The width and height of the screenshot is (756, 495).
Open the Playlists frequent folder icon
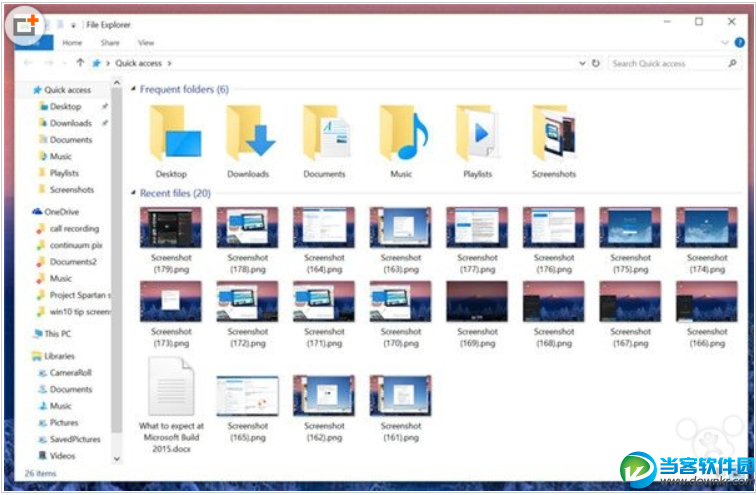click(477, 133)
